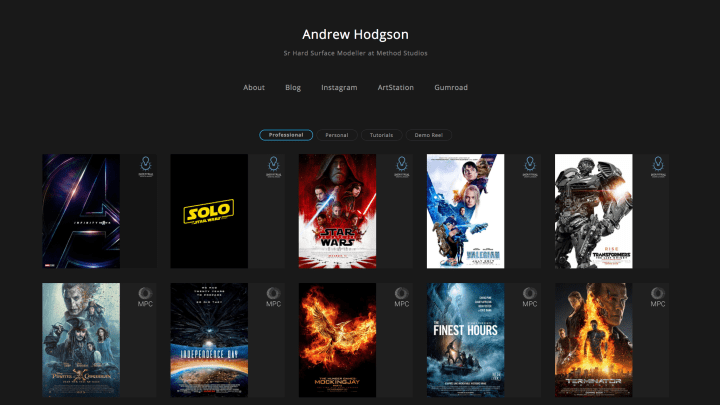720x405 pixels.
Task: Open the Gumroad link
Action: tap(451, 87)
